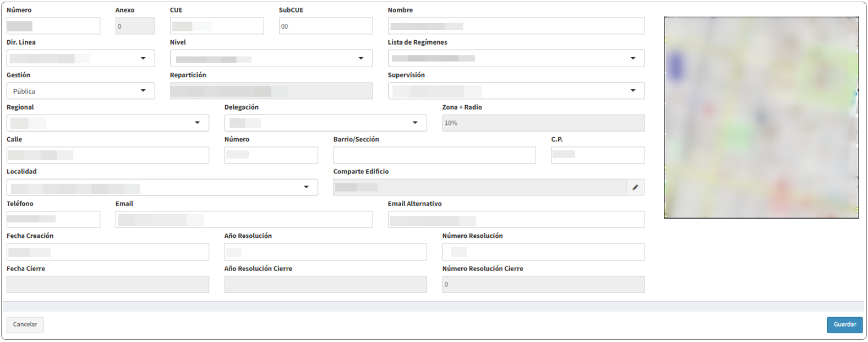Open the Regional dropdown

107,123
